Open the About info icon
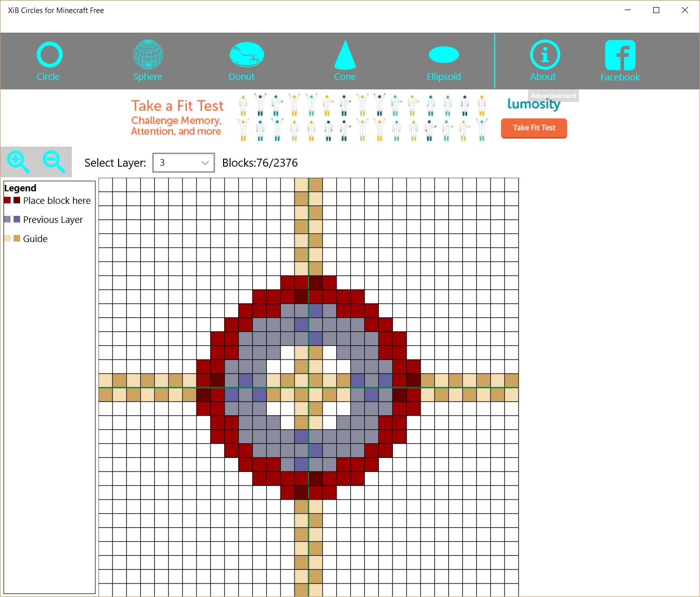The width and height of the screenshot is (700, 597). pyautogui.click(x=545, y=54)
